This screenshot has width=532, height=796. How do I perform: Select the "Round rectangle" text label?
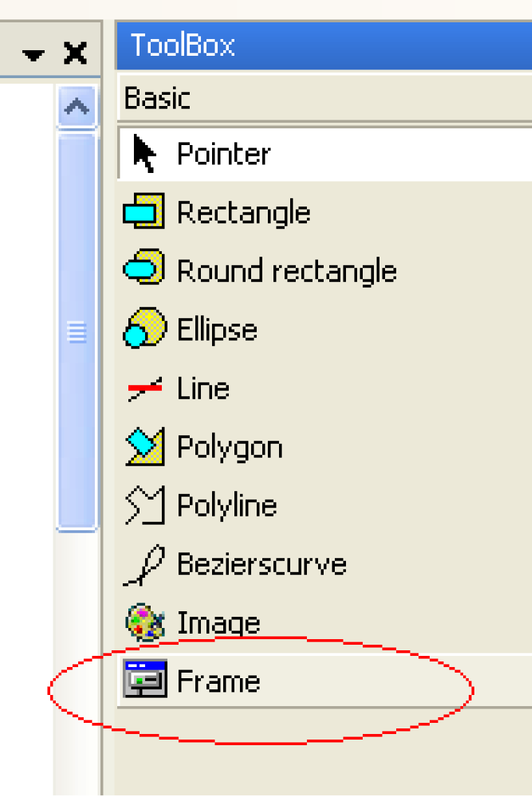click(286, 271)
